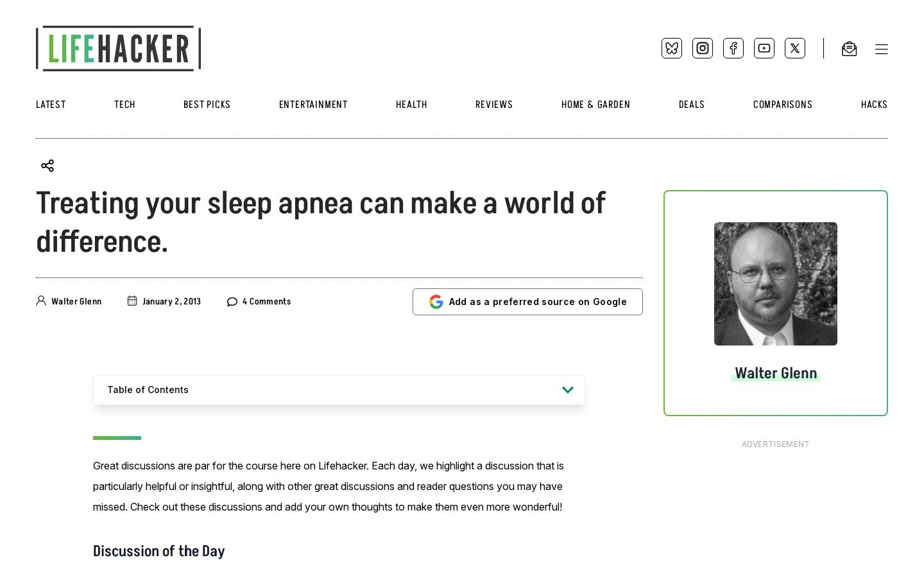
Task: Open Walter Glenn link in sidebar card
Action: point(776,373)
